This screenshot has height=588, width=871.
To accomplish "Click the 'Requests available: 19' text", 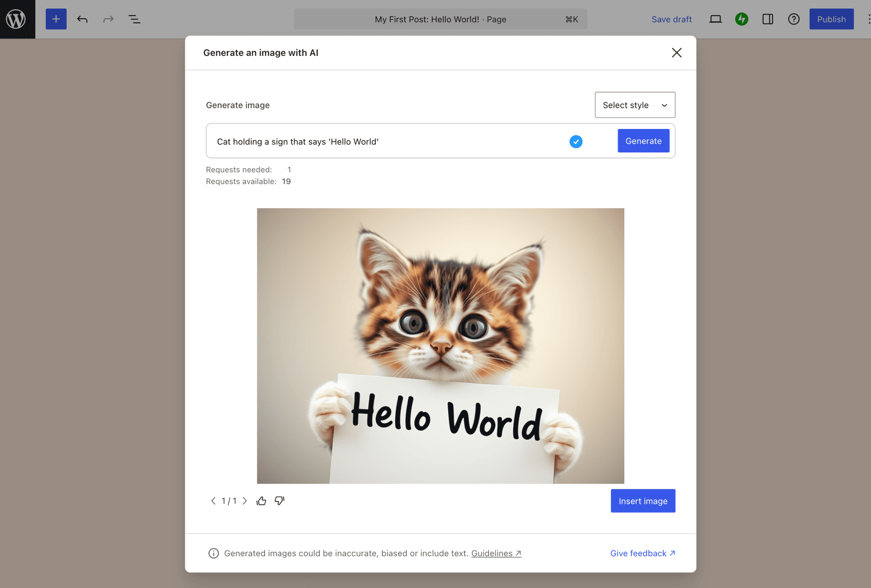I will tap(248, 181).
